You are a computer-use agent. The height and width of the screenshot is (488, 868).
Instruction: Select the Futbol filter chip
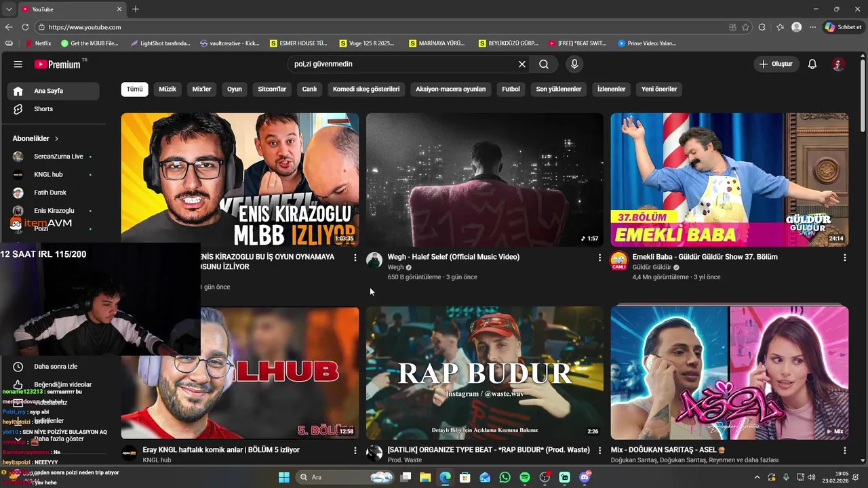(x=511, y=89)
